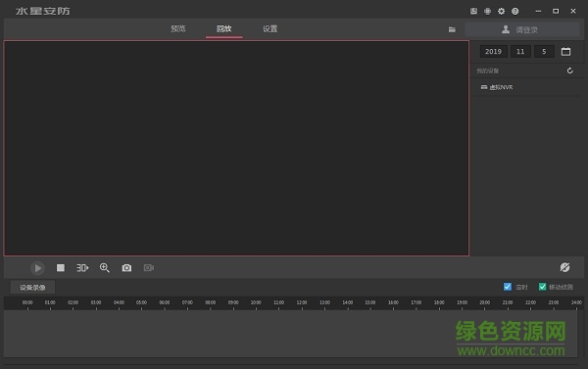Viewport: 588px width, 369px height.
Task: Open help via the question mark icon
Action: click(x=514, y=11)
